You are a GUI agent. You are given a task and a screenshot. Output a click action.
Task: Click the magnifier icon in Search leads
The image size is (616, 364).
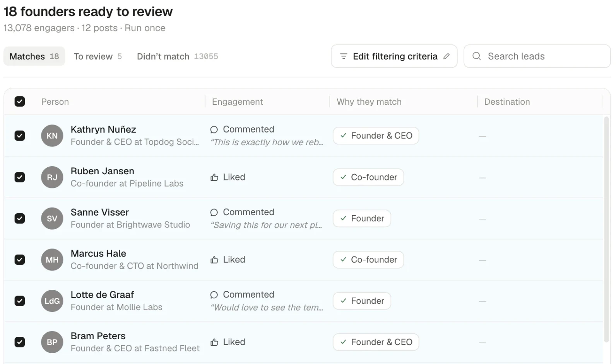click(x=477, y=56)
